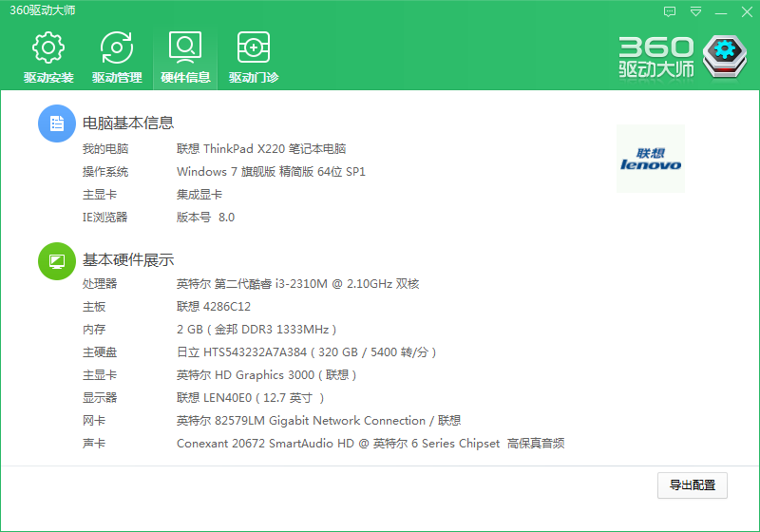Select text 联想 ThinkPad X220 笔记本电脑
This screenshot has height=532, width=760.
click(261, 149)
